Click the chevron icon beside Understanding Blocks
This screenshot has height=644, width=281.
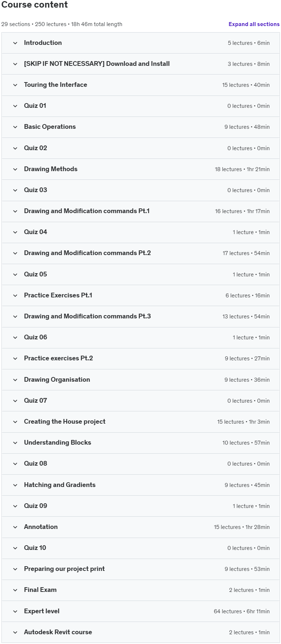(15, 443)
